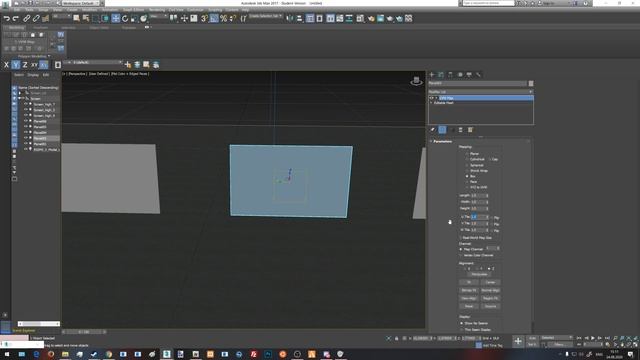The height and width of the screenshot is (360, 640).
Task: Select Shrink Wrap mapping option
Action: point(467,171)
